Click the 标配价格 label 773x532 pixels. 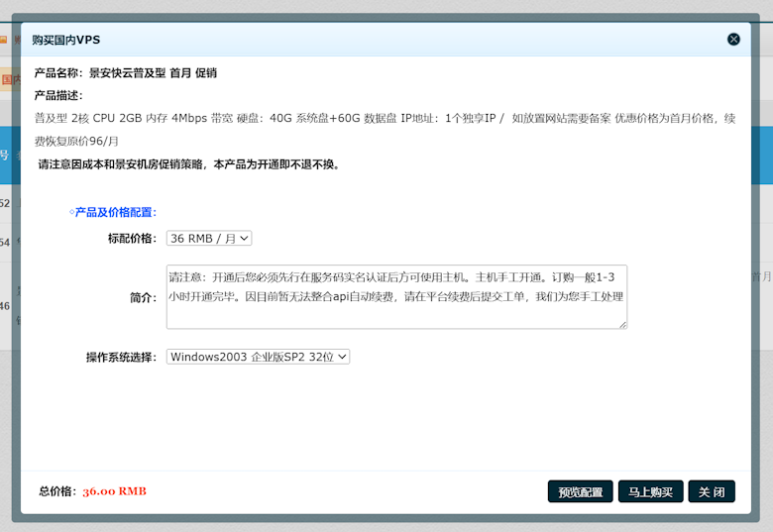point(131,238)
